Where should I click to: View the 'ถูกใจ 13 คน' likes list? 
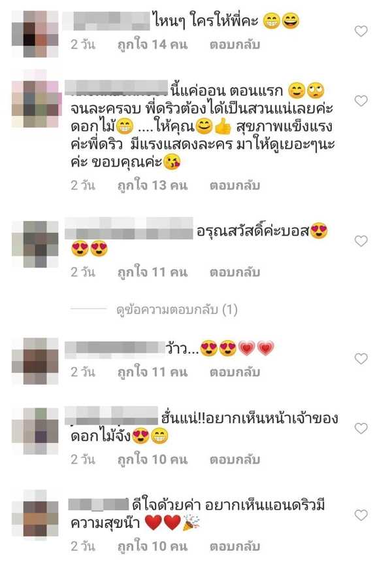(x=152, y=186)
